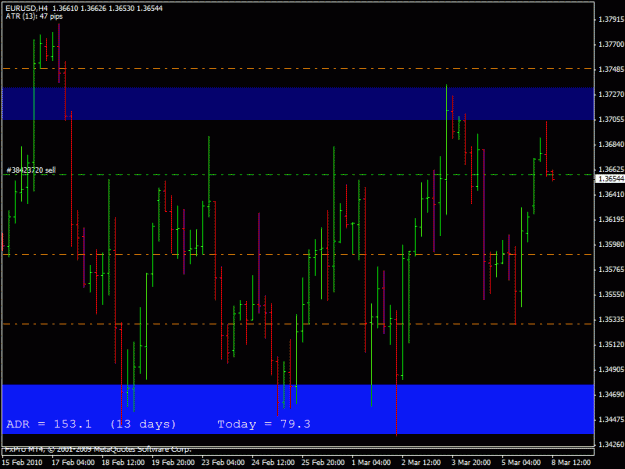Click the ADR = 153.1 (13 days) text
This screenshot has height=469, width=625.
point(91,424)
